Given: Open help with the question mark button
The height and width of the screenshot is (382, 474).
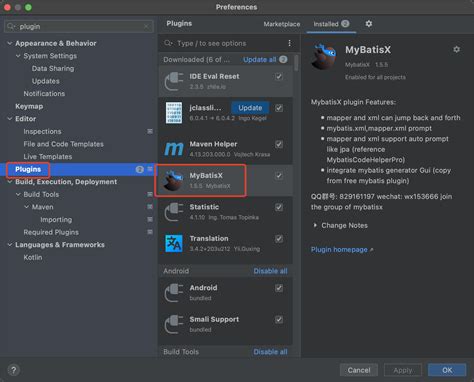Looking at the screenshot, I should point(13,370).
